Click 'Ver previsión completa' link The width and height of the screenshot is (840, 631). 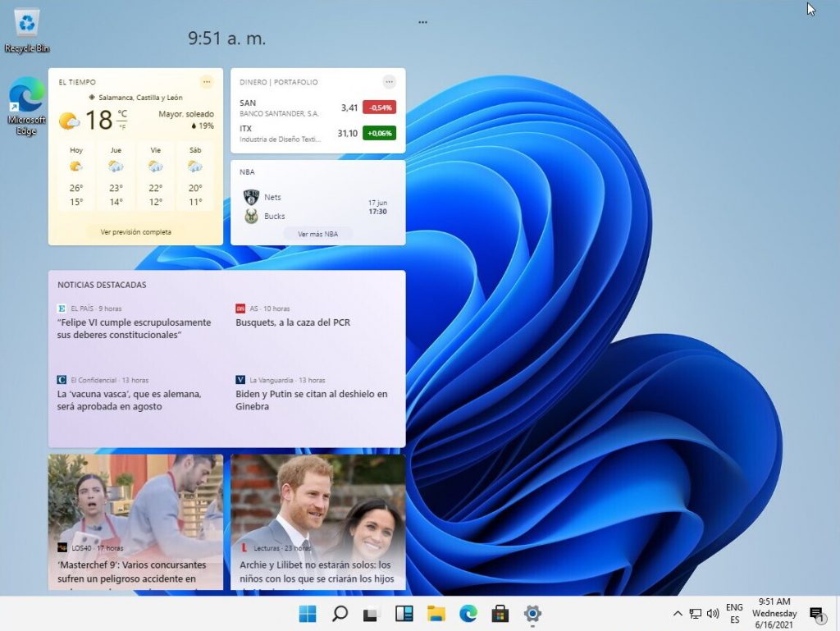point(135,232)
